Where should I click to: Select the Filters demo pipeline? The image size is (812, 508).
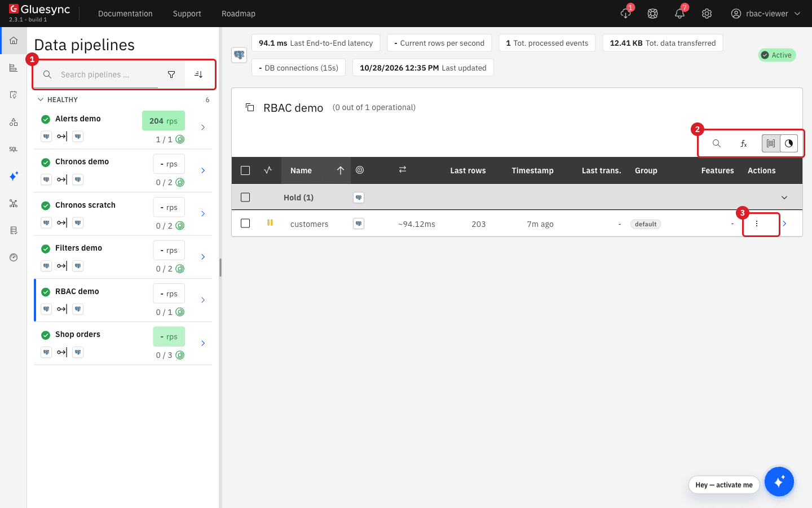pos(123,257)
